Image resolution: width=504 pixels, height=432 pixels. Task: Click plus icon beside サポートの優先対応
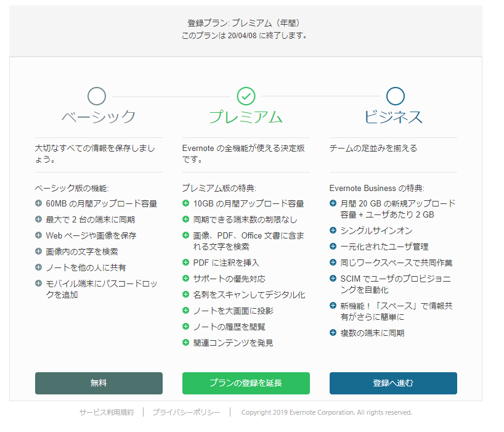[186, 279]
